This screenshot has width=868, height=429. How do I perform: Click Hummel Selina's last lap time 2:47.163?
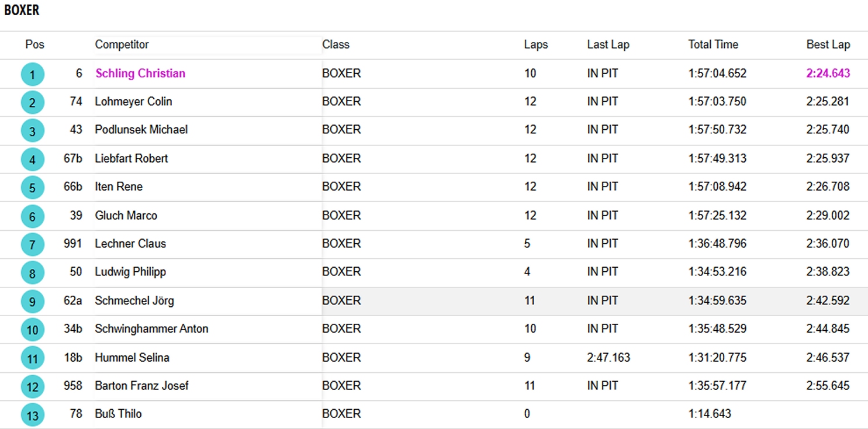click(608, 358)
